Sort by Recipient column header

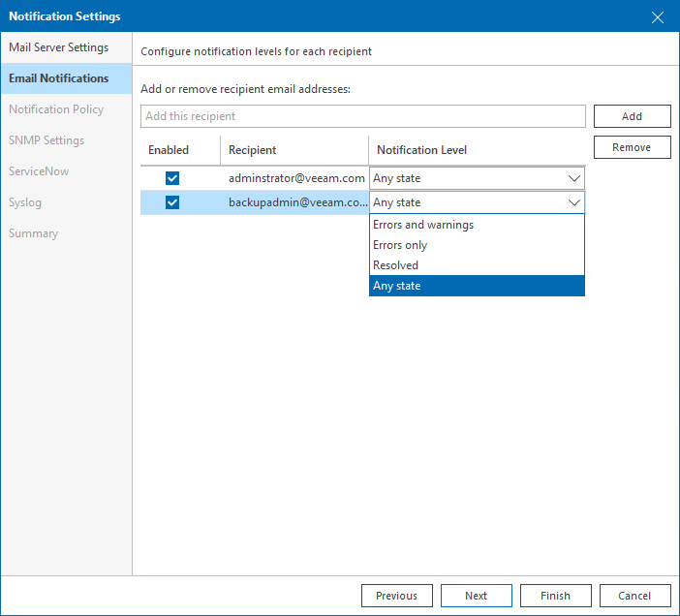coord(294,150)
